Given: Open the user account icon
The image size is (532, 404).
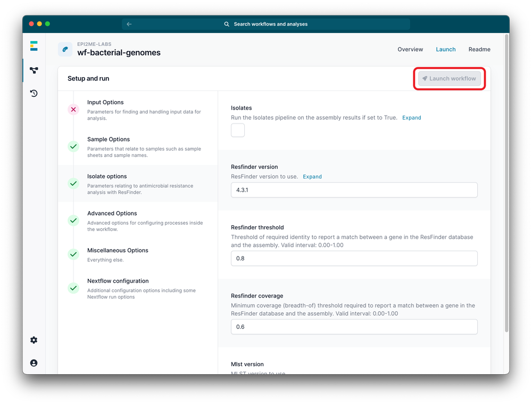Looking at the screenshot, I should click(34, 363).
